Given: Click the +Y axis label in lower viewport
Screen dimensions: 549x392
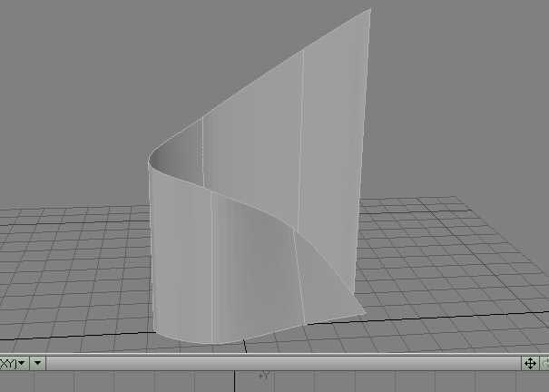Looking at the screenshot, I should (x=265, y=375).
